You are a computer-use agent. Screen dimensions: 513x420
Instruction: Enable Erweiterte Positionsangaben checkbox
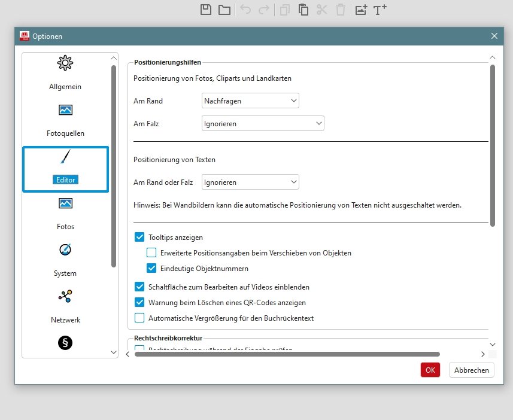pyautogui.click(x=151, y=253)
